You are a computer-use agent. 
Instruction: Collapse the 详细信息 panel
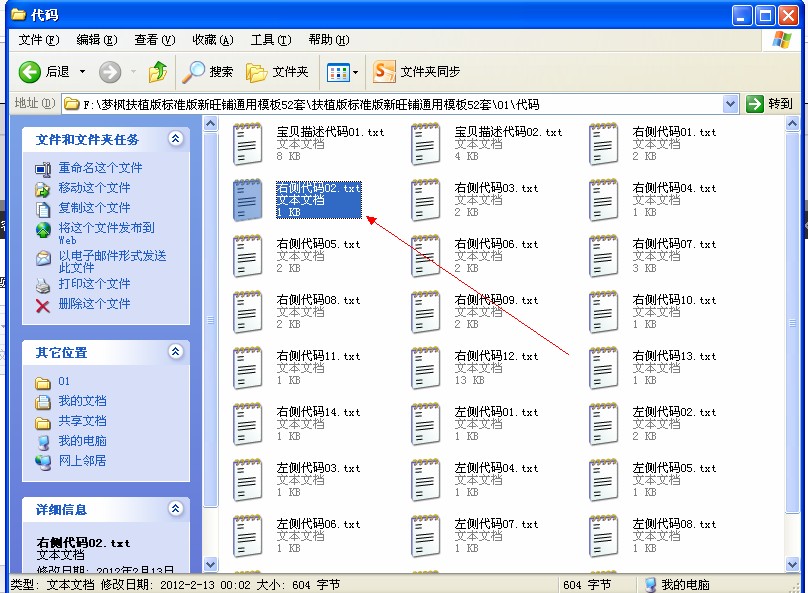point(176,509)
